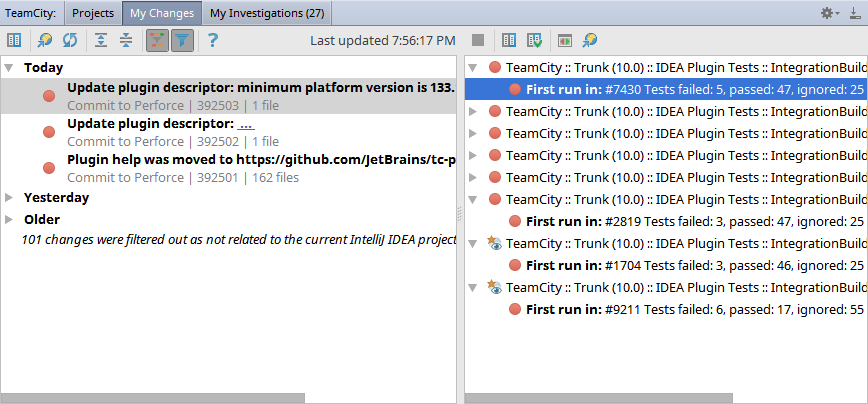This screenshot has width=868, height=404.
Task: Select the 'First run in: #2819' result row
Action: [666, 221]
